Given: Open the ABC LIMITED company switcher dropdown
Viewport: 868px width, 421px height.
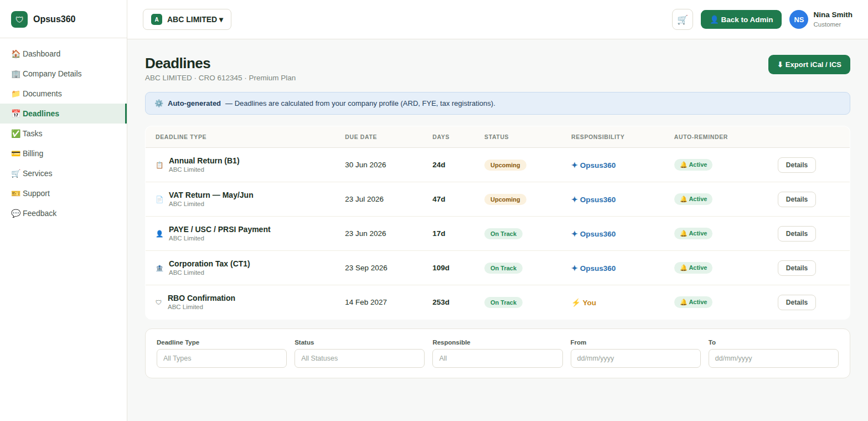Looking at the screenshot, I should [187, 19].
